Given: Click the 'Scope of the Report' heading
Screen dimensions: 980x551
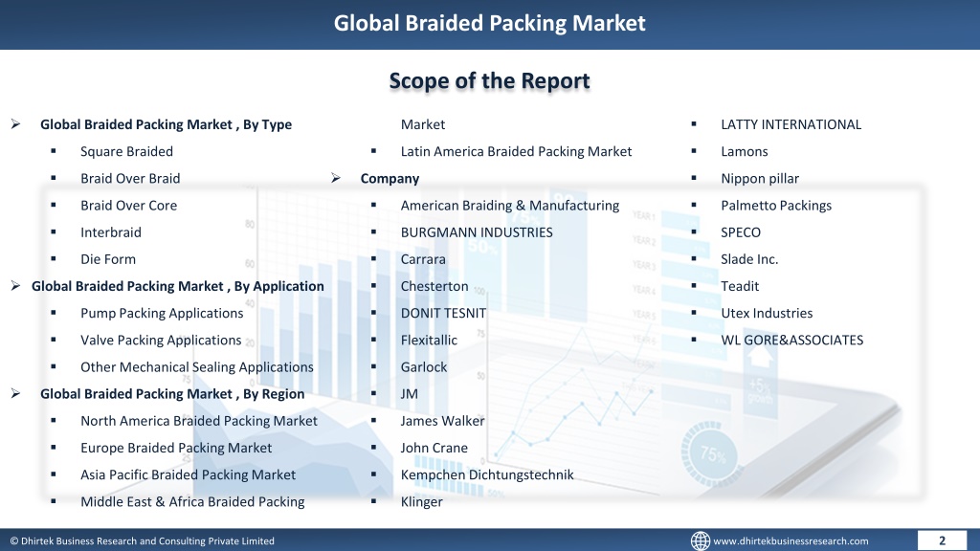Looking at the screenshot, I should tap(489, 80).
